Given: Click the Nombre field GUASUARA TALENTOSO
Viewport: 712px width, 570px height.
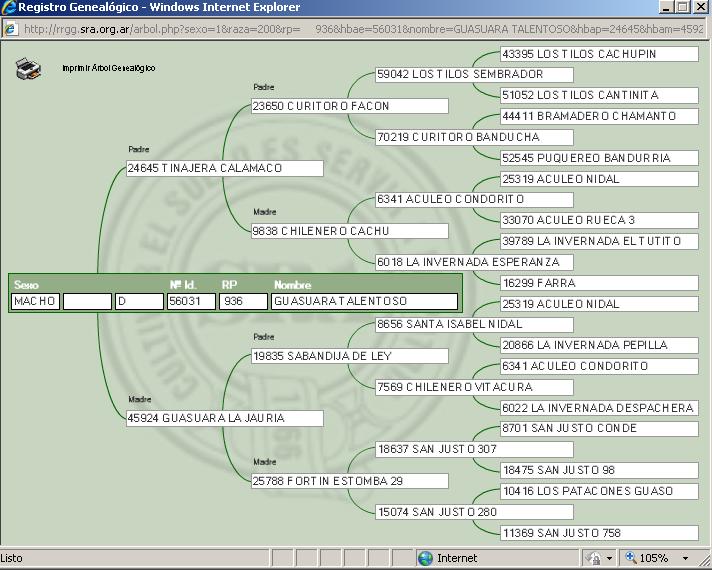Looking at the screenshot, I should click(x=364, y=301).
